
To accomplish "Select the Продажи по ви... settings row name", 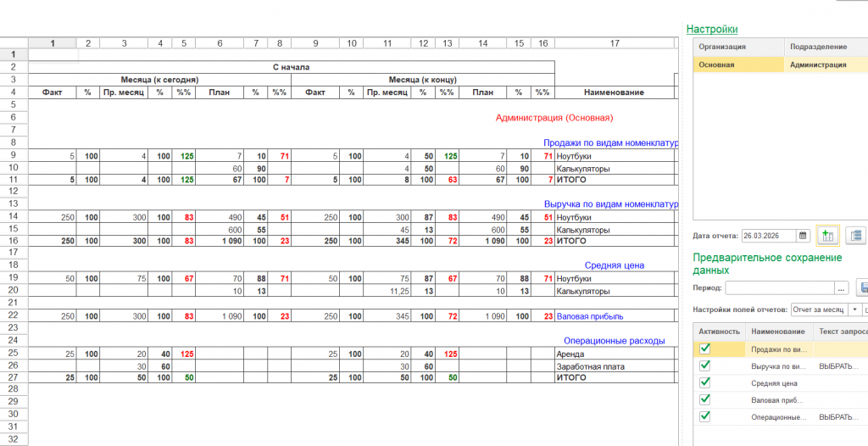I will [778, 349].
